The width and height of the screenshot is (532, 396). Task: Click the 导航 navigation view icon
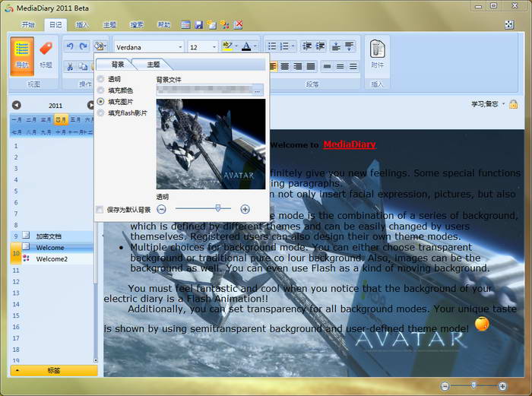(22, 52)
